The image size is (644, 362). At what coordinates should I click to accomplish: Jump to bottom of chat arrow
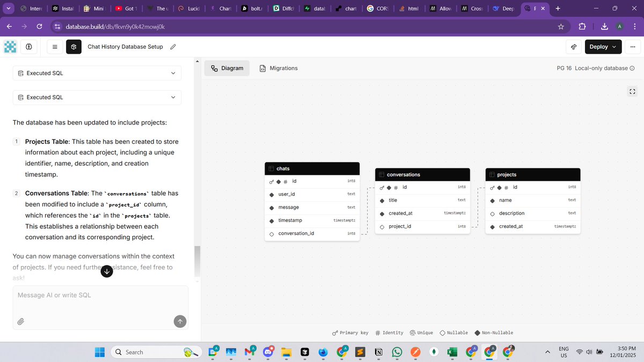107,271
